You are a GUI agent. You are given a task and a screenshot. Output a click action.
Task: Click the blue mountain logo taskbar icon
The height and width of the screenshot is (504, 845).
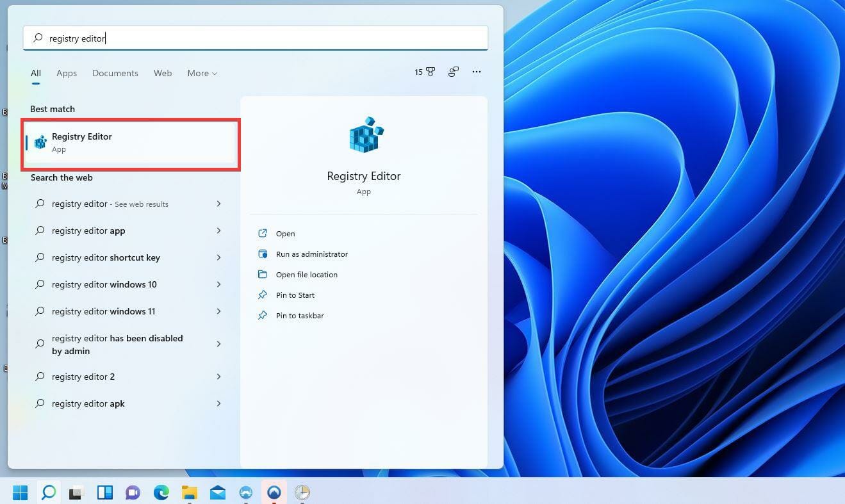point(274,492)
